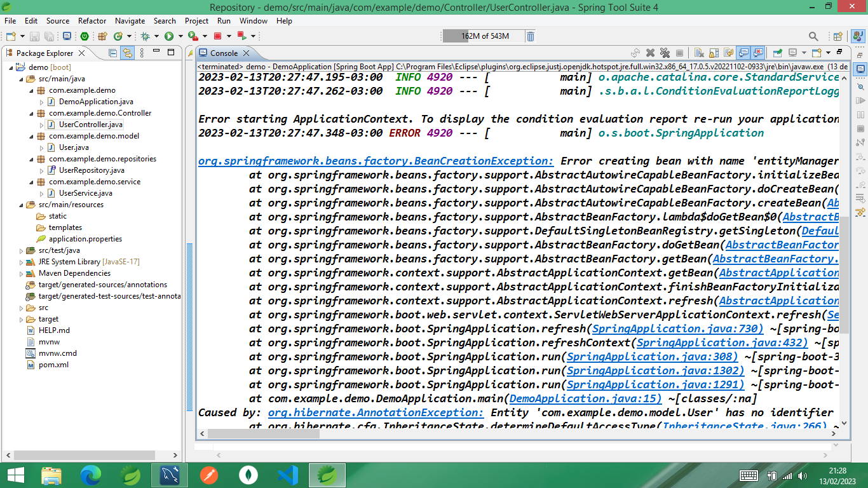
Task: Click the Coverage run icon
Action: pyautogui.click(x=193, y=36)
